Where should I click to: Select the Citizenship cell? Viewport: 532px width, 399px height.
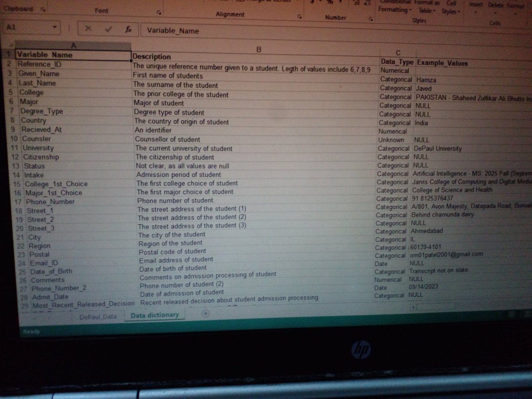click(x=79, y=157)
